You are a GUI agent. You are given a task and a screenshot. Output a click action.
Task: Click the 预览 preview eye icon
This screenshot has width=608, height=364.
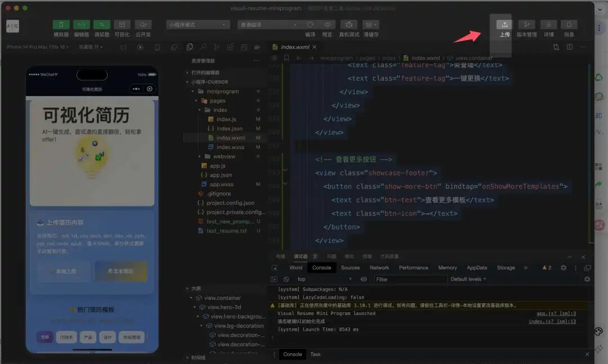327,25
